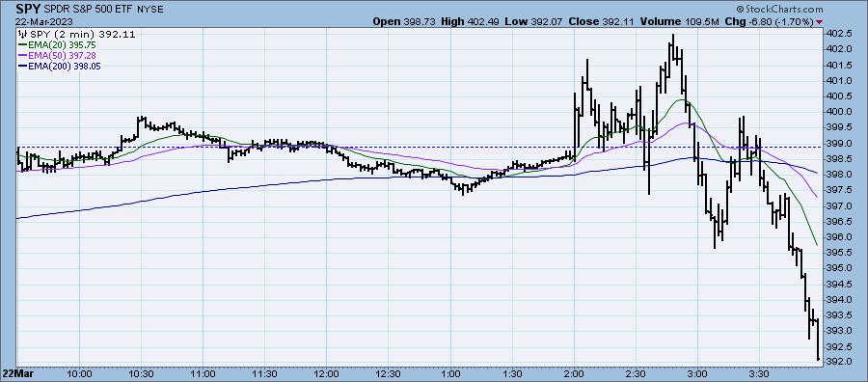This screenshot has height=382, width=868.
Task: Select the navy EMA(200) legend line
Action: pyautogui.click(x=23, y=66)
